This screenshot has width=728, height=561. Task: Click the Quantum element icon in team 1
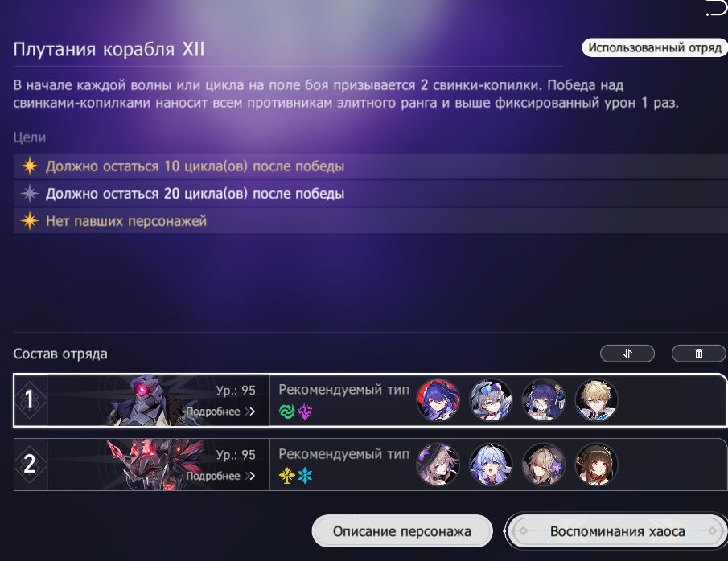[305, 412]
